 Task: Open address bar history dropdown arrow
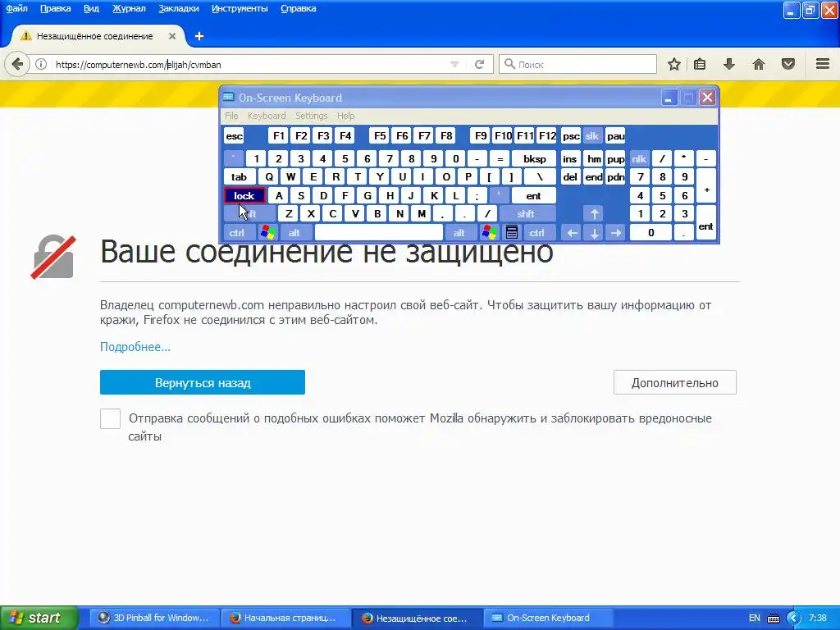pos(454,64)
